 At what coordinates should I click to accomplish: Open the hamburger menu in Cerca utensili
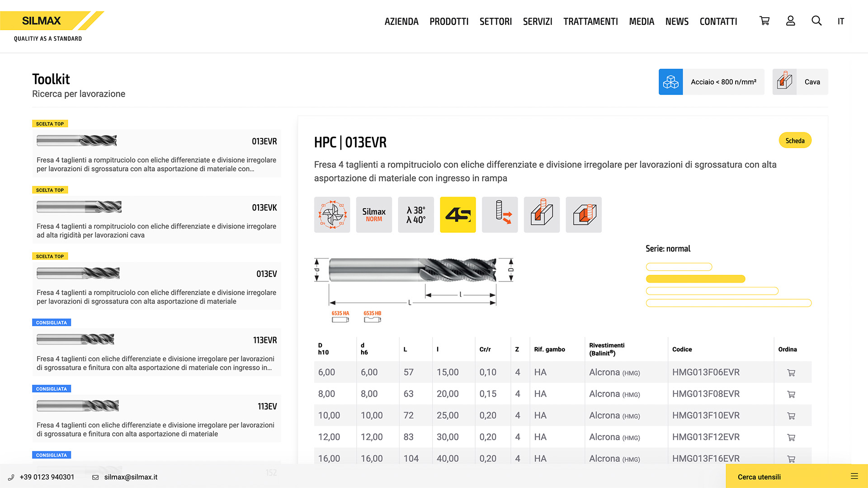854,476
